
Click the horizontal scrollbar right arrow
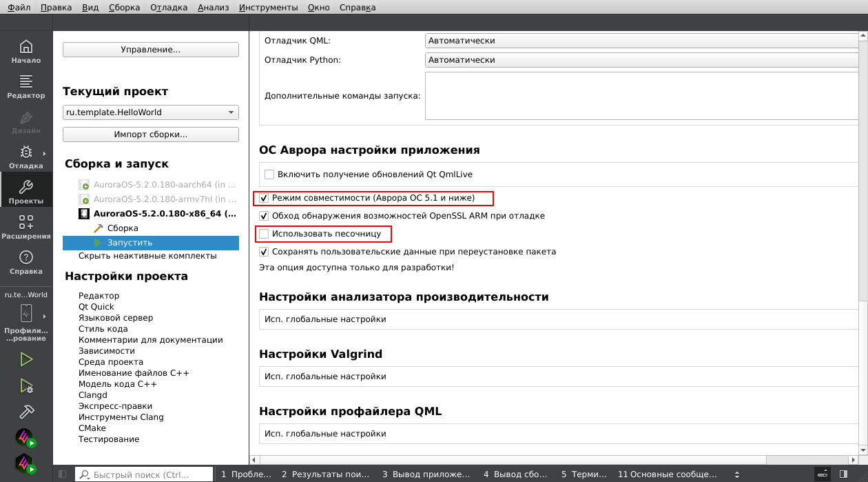click(854, 460)
